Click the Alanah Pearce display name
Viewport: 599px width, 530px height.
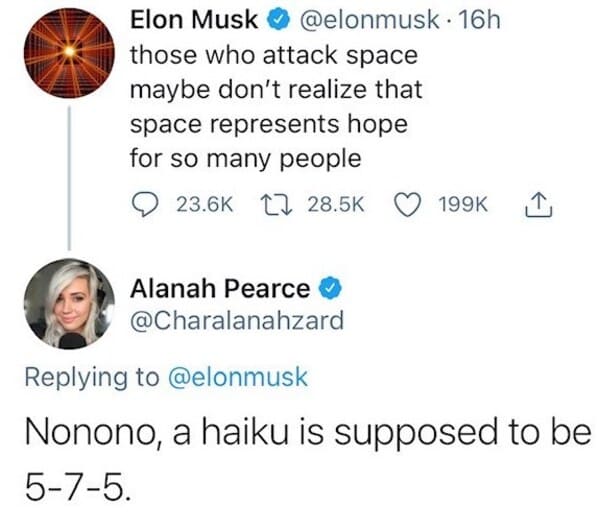pyautogui.click(x=220, y=289)
